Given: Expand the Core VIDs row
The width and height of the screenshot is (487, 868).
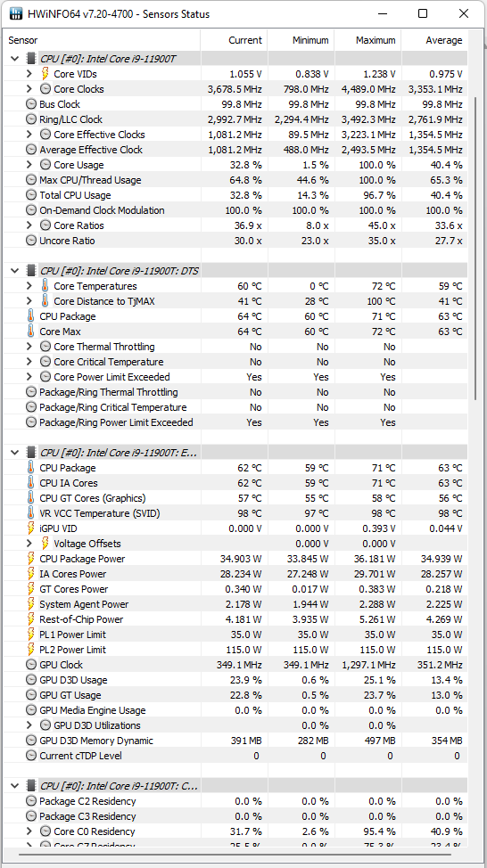Looking at the screenshot, I should coord(29,74).
